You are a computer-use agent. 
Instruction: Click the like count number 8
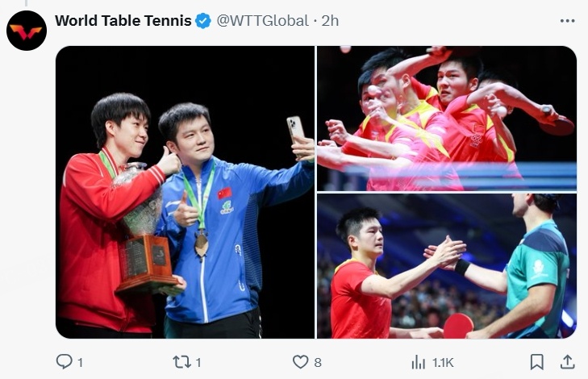click(318, 363)
